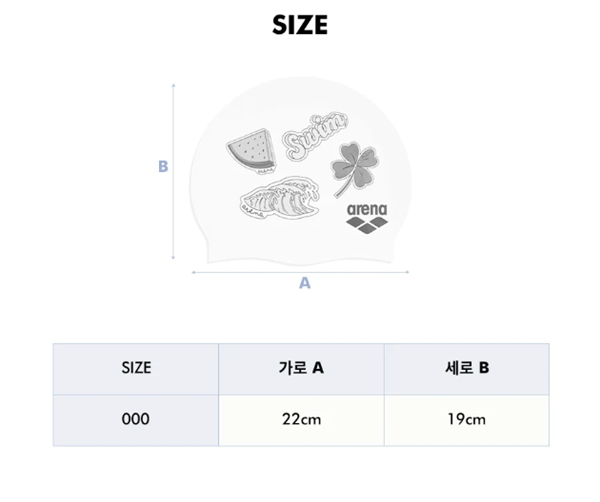Click the 000 size value cell
The width and height of the screenshot is (600, 502).
pos(136,420)
